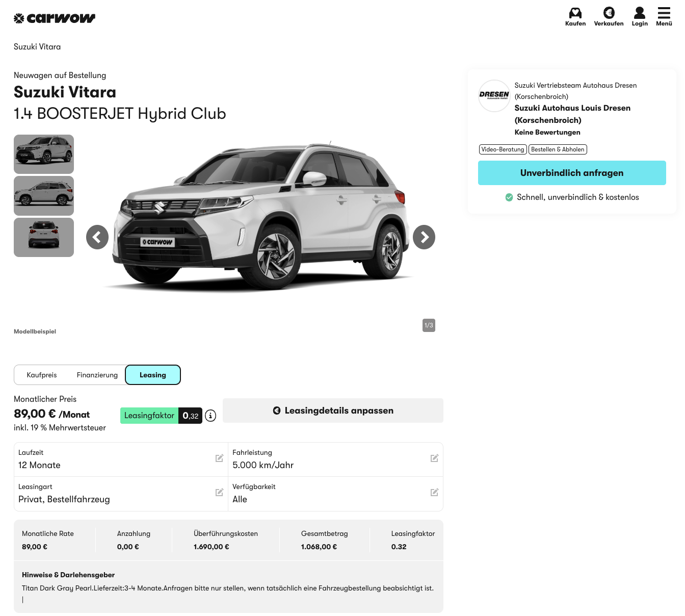The width and height of the screenshot is (685, 616).
Task: Show previous car image with left arrow
Action: pyautogui.click(x=97, y=237)
